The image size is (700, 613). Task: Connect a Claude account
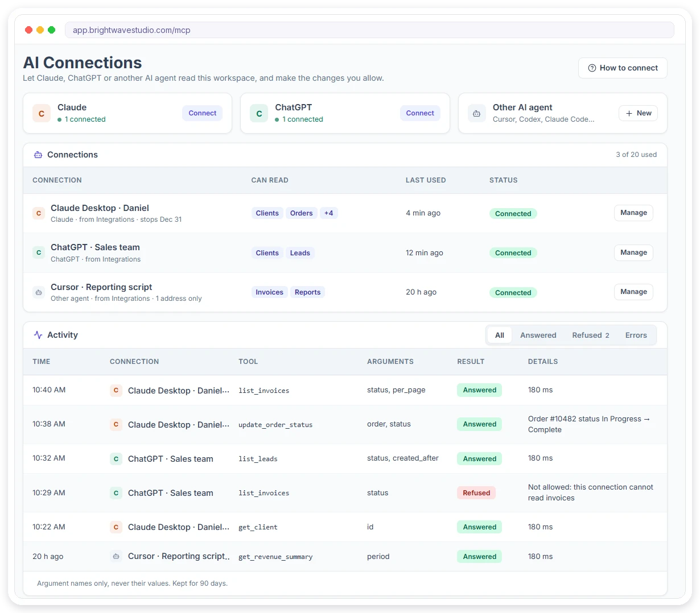point(203,113)
